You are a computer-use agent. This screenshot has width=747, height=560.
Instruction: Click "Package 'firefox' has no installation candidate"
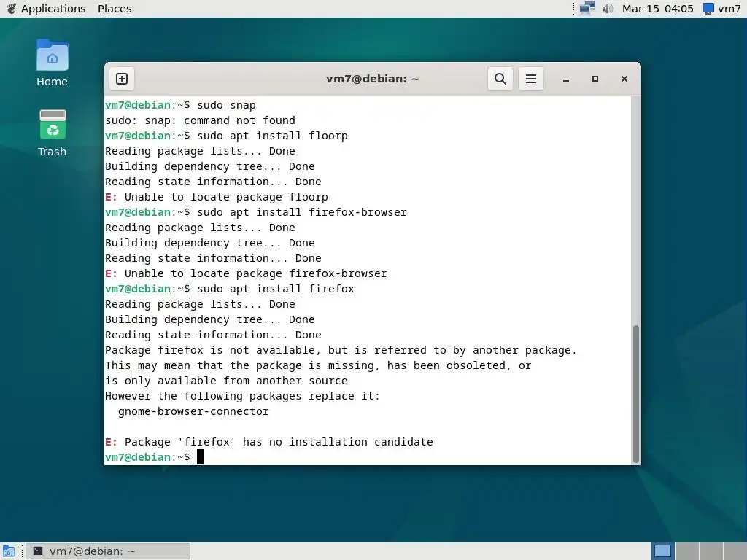(279, 442)
